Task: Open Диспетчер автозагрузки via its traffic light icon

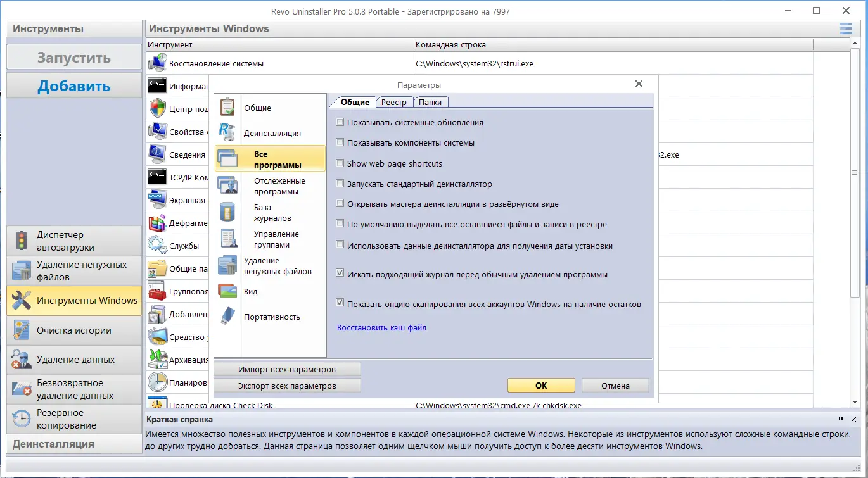Action: click(22, 241)
